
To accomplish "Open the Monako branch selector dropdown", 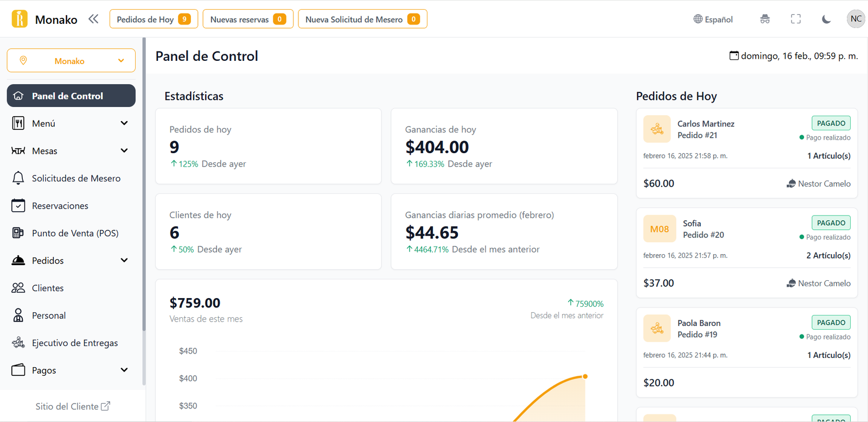I will pyautogui.click(x=71, y=61).
